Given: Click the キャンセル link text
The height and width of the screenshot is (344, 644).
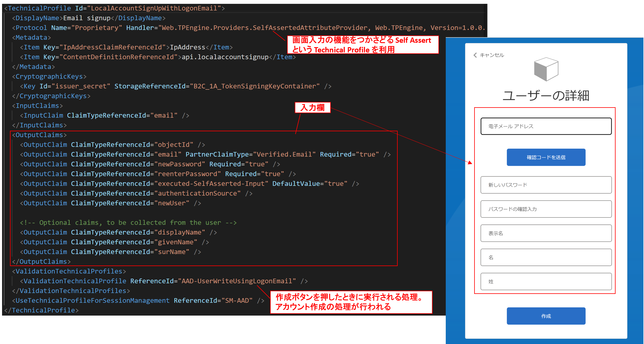Looking at the screenshot, I should tap(492, 55).
